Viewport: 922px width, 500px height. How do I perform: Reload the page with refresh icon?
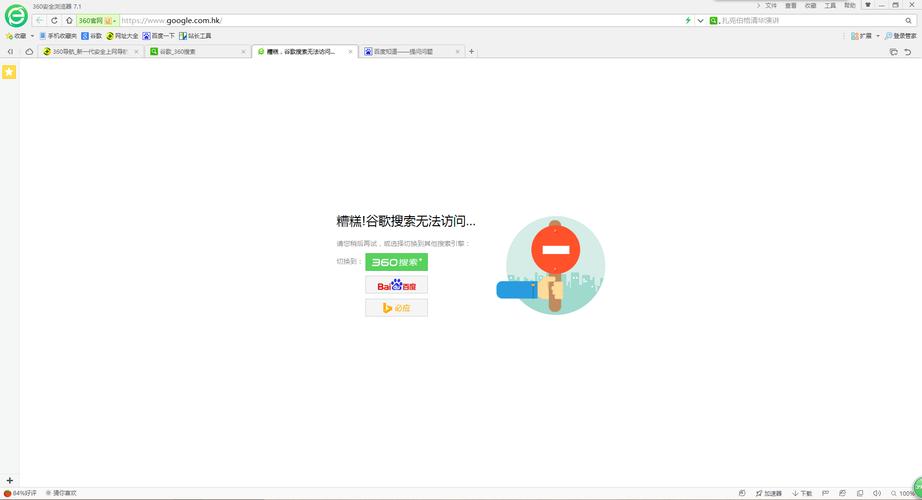tap(54, 21)
